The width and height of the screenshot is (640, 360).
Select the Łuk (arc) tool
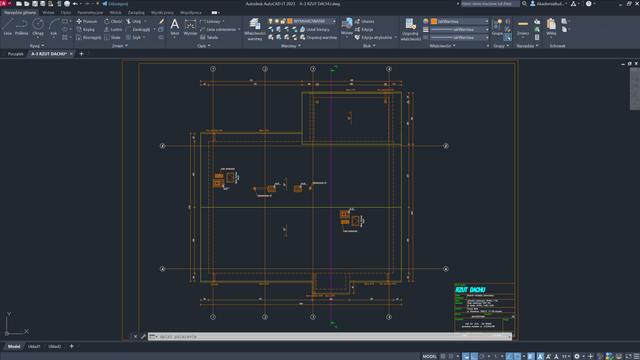coord(53,27)
